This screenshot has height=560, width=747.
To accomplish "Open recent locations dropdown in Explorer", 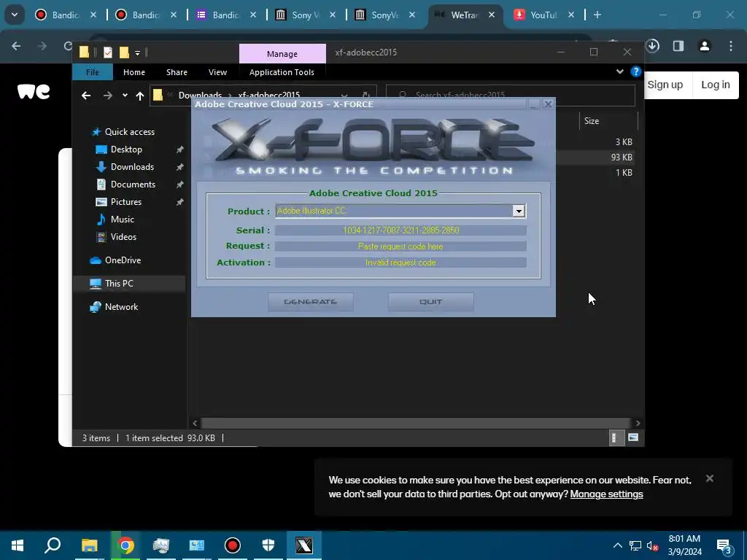I will (125, 96).
